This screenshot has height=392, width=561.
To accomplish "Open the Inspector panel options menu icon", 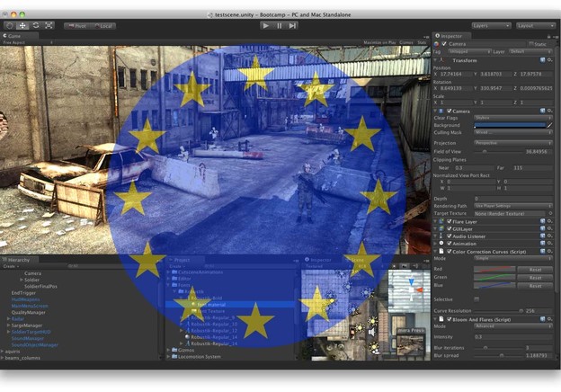I will pyautogui.click(x=556, y=37).
